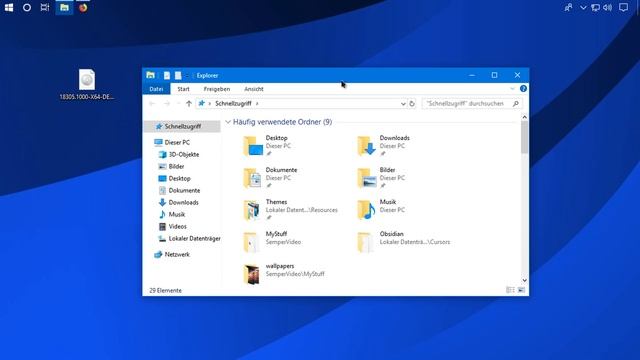This screenshot has height=360, width=640.
Task: Launch Firefox from the taskbar
Action: (83, 7)
